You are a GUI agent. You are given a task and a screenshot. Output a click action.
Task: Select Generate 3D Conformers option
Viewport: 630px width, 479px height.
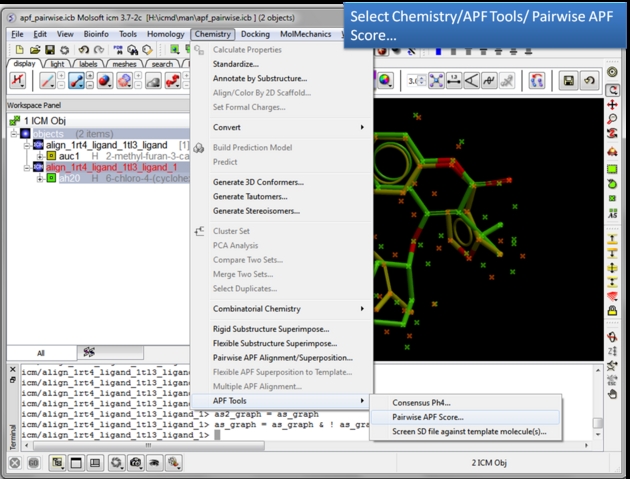(x=258, y=182)
